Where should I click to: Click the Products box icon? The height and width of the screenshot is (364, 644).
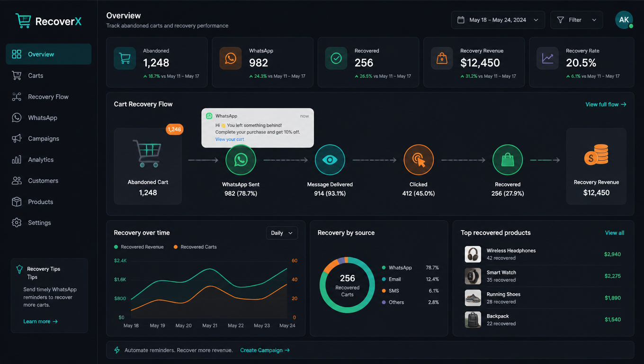[17, 202]
